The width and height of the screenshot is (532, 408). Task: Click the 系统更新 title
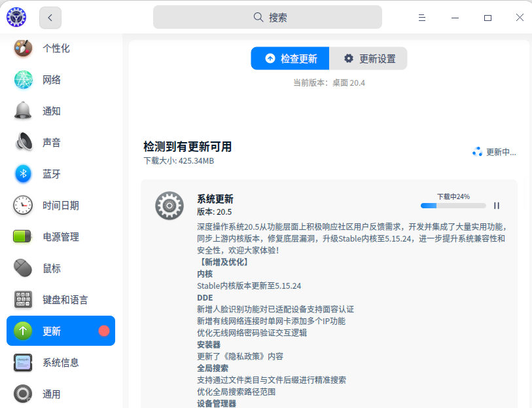(215, 198)
